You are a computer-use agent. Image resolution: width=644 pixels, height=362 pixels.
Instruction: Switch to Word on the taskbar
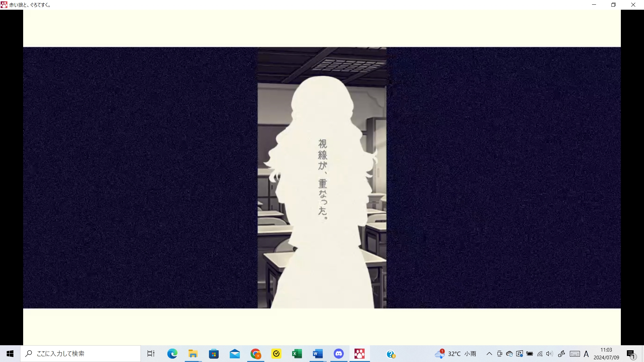pos(318,354)
